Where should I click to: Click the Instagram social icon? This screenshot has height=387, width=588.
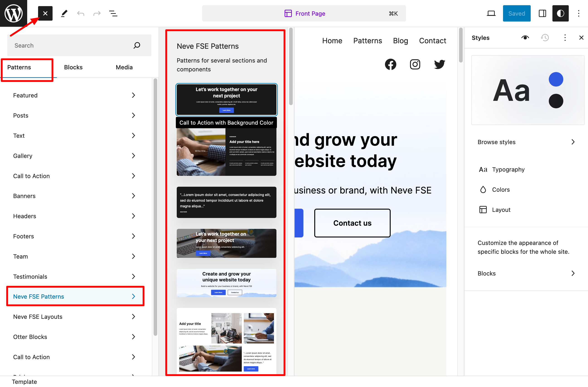(415, 64)
